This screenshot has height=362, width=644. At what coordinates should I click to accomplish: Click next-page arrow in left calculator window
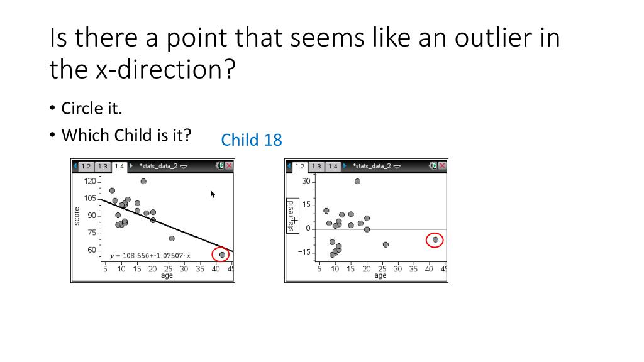point(131,166)
